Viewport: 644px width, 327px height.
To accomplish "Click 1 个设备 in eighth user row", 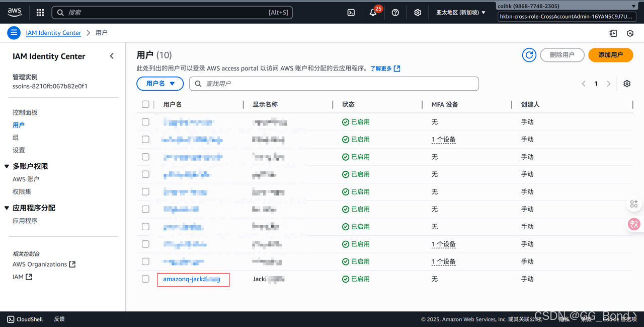I will click(x=444, y=244).
